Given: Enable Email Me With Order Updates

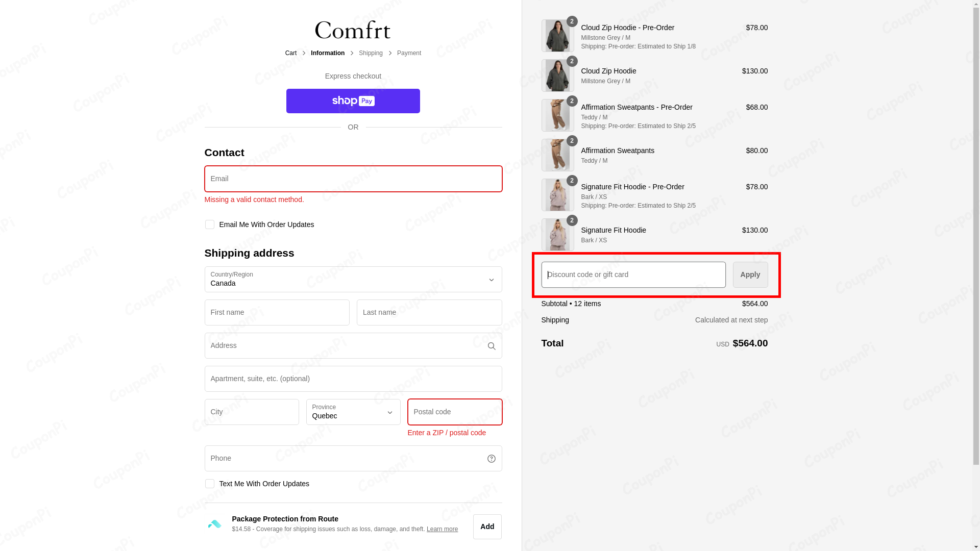Looking at the screenshot, I should pyautogui.click(x=209, y=224).
